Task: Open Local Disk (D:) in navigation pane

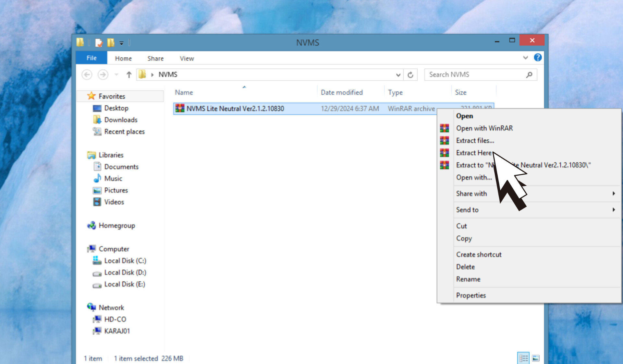Action: pos(125,273)
